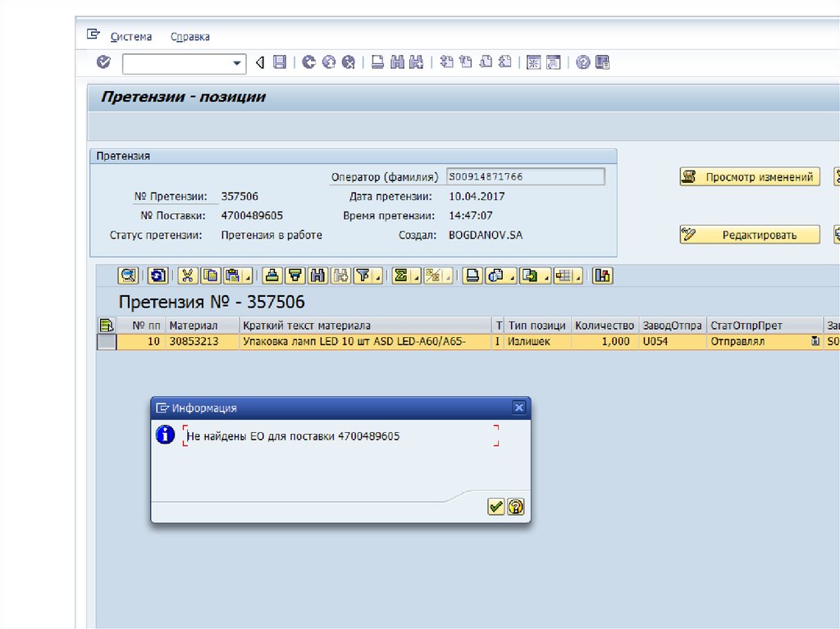Click the green Enter checkmark in the top toolbar
This screenshot has width=840, height=629.
103,62
